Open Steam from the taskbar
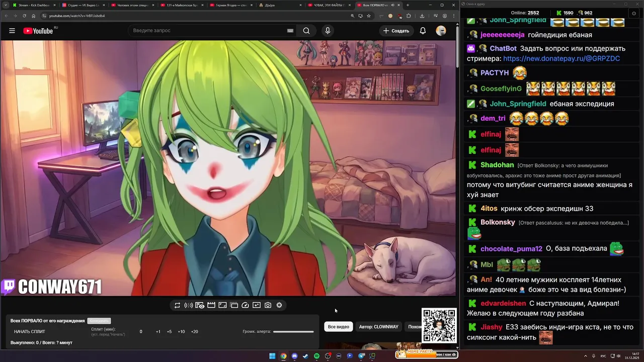Screen dimensions: 644x362 [x=305, y=356]
